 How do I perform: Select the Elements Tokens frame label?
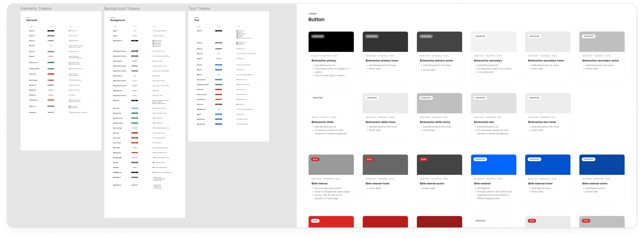36,8
